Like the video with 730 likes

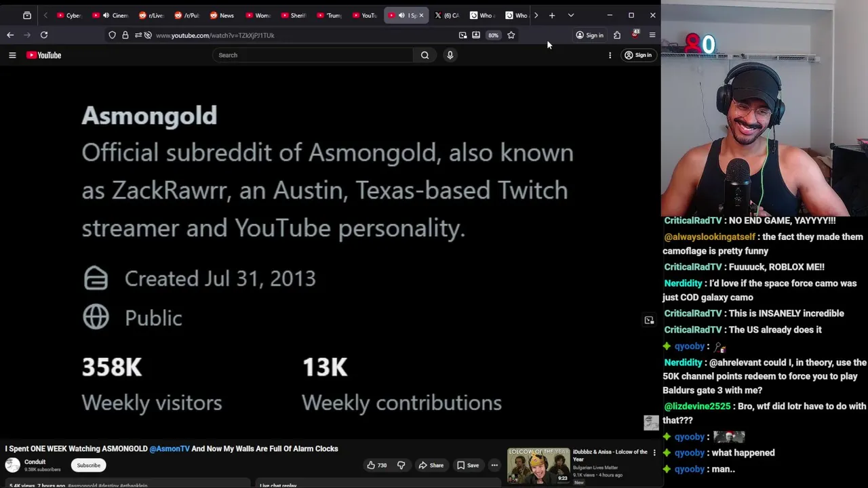[x=376, y=465]
